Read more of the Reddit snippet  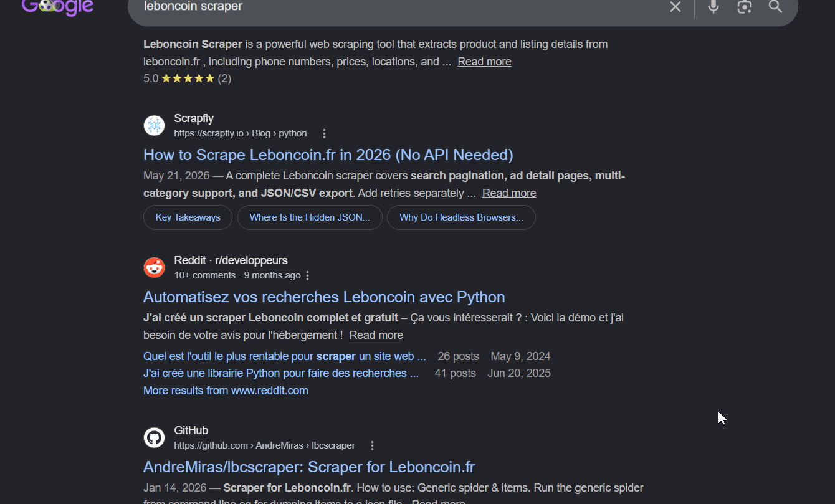pyautogui.click(x=376, y=335)
